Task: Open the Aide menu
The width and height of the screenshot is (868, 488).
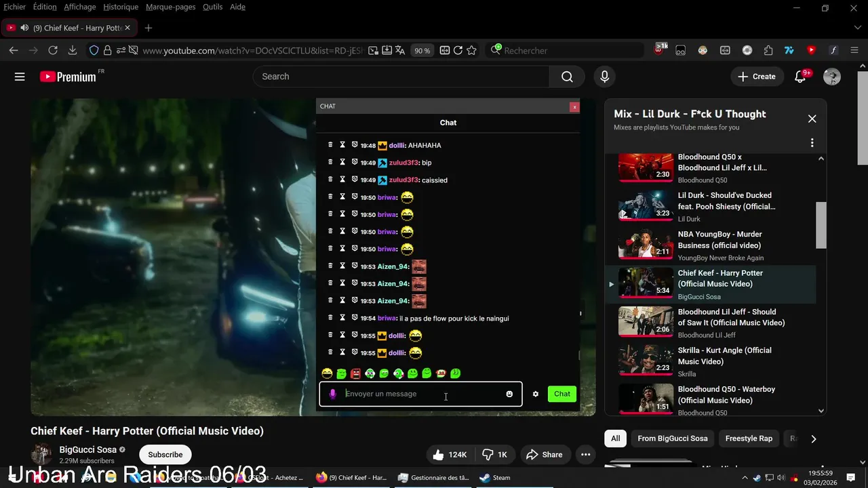Action: click(237, 7)
